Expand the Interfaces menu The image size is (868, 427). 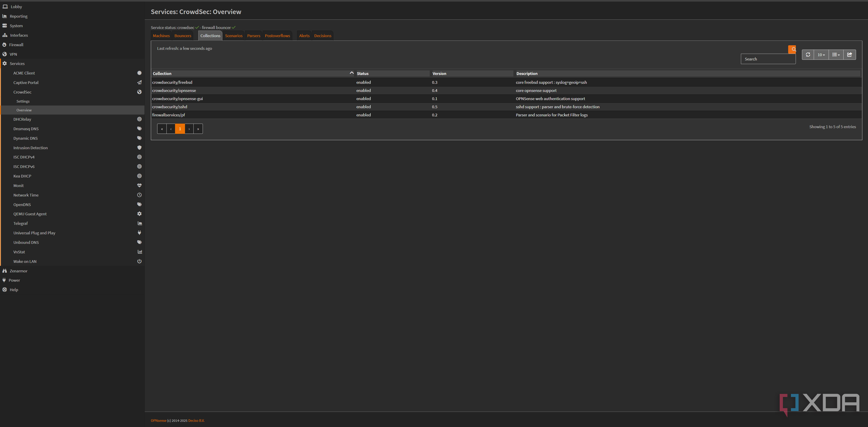[x=72, y=35]
